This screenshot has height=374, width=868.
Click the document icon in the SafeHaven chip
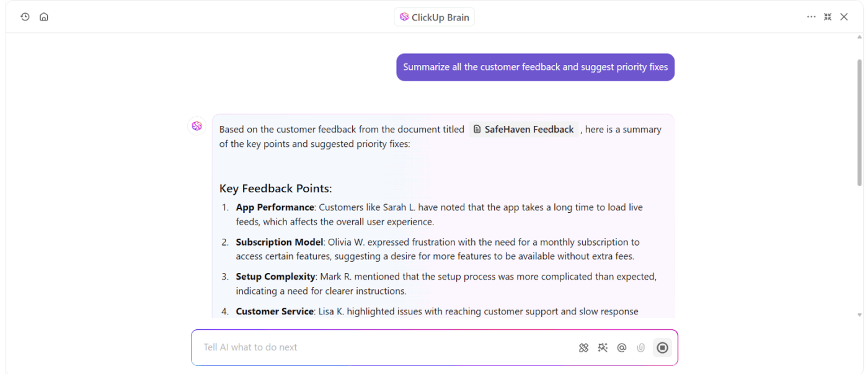(x=477, y=129)
